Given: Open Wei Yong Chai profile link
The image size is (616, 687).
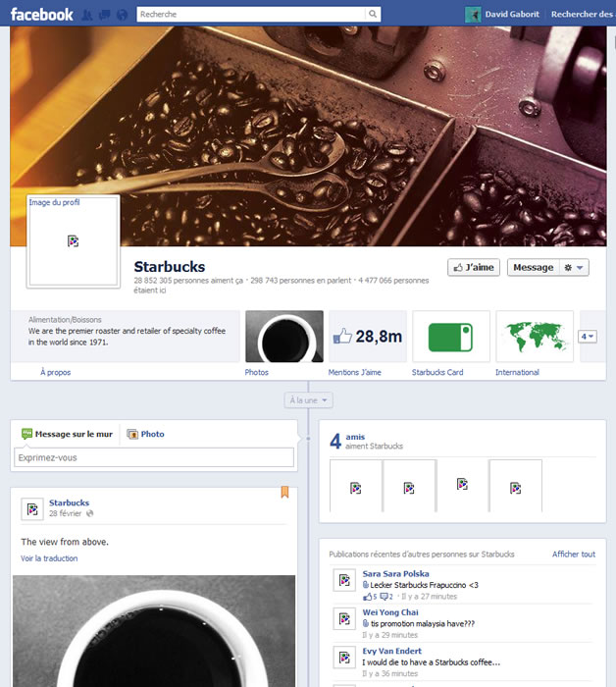Looking at the screenshot, I should (390, 612).
